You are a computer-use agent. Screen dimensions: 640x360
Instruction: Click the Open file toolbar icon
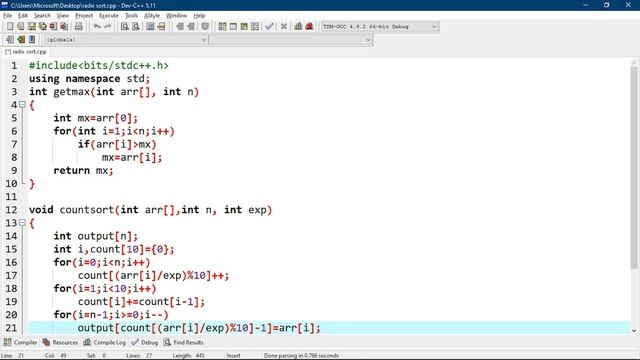[20, 27]
